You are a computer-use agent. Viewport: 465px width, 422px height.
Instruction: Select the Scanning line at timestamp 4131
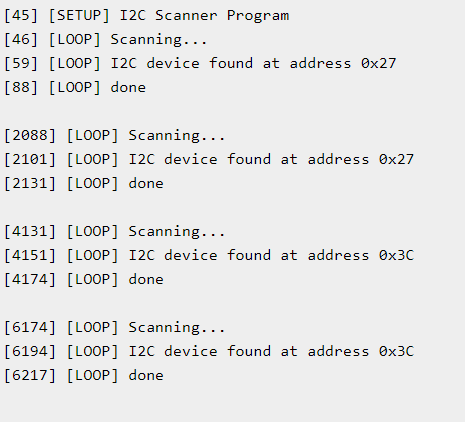pos(115,232)
